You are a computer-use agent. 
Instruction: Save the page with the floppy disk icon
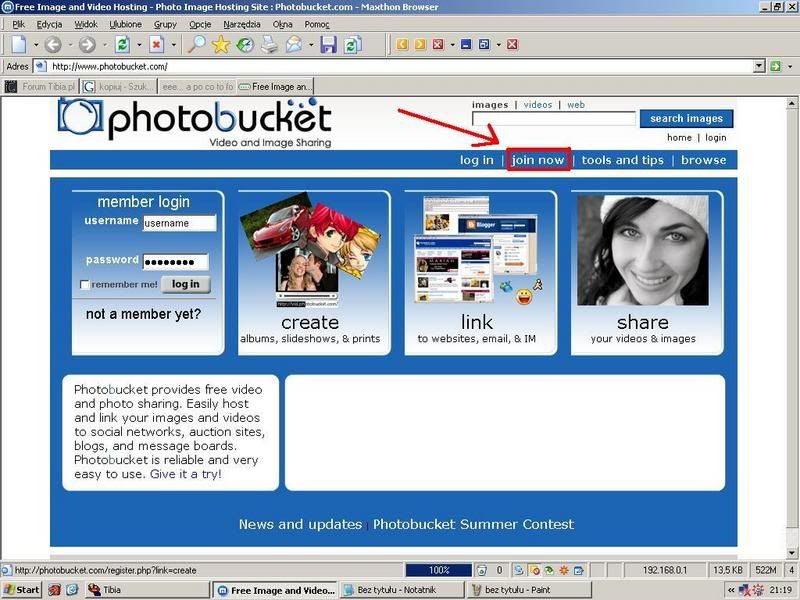[x=329, y=45]
